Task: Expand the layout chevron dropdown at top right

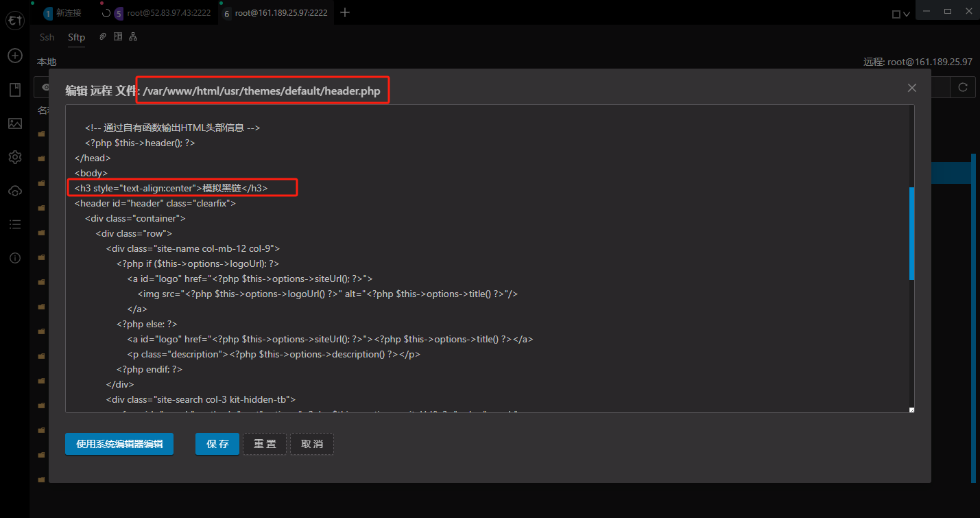Action: pos(907,14)
